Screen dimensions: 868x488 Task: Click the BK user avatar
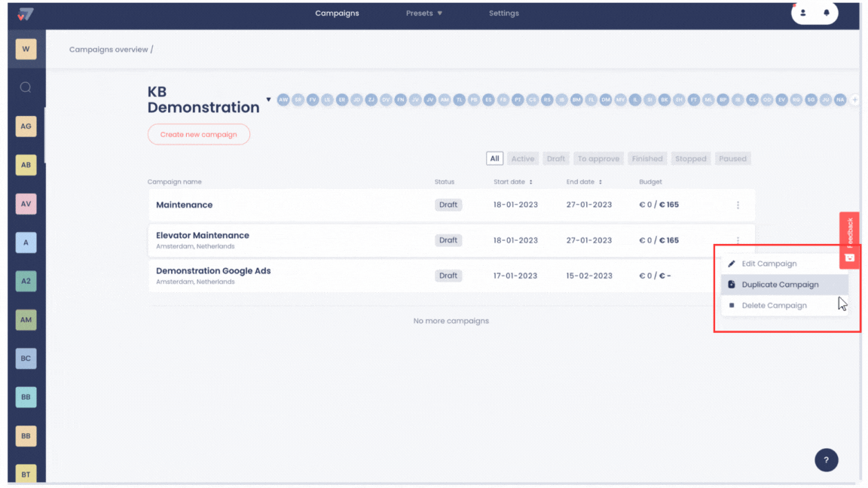[x=665, y=99]
